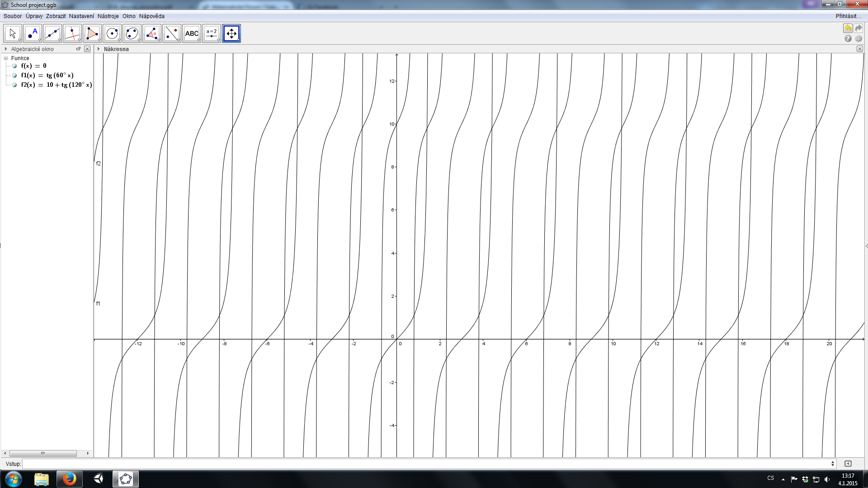Select the Polygon tool
Image resolution: width=868 pixels, height=488 pixels.
tap(92, 33)
